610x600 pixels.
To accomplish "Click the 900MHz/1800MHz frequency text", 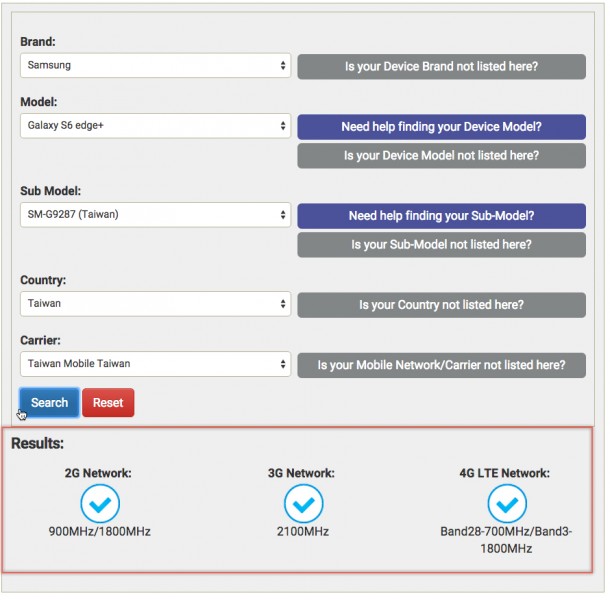I will click(99, 532).
